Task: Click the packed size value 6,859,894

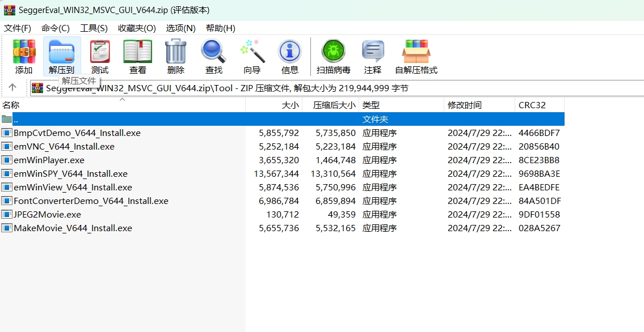Action: 335,201
